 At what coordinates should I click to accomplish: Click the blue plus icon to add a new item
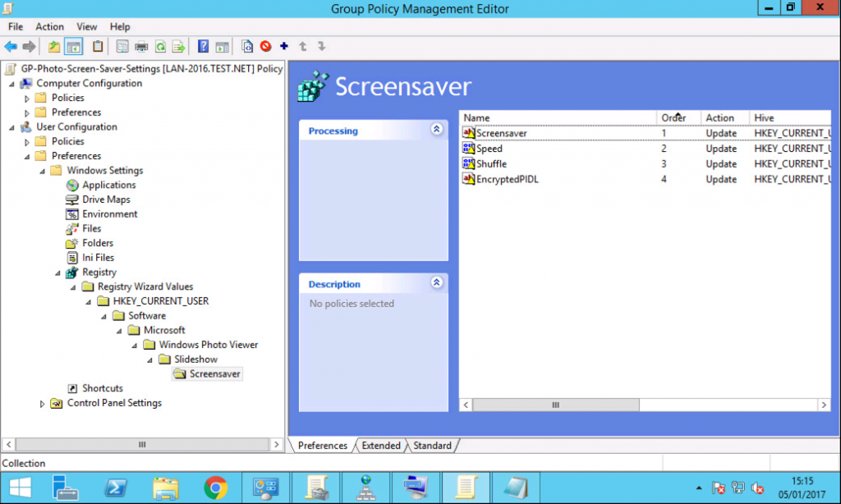click(x=283, y=47)
